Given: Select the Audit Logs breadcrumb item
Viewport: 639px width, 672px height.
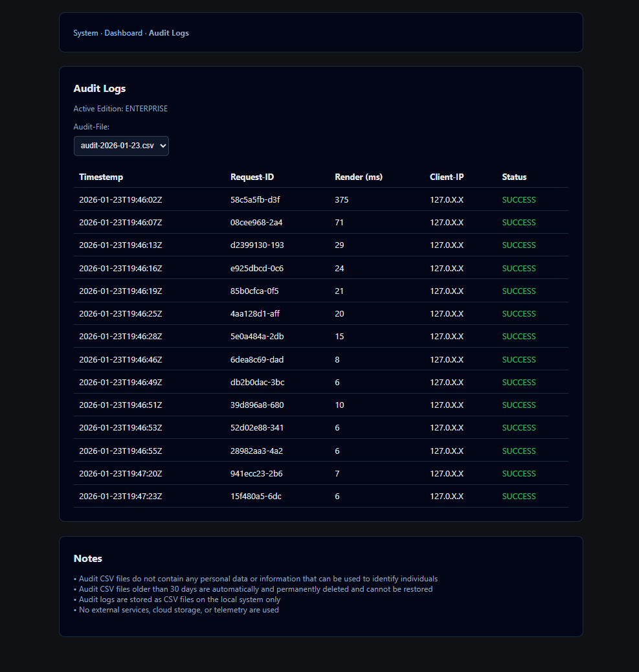Looking at the screenshot, I should [168, 33].
